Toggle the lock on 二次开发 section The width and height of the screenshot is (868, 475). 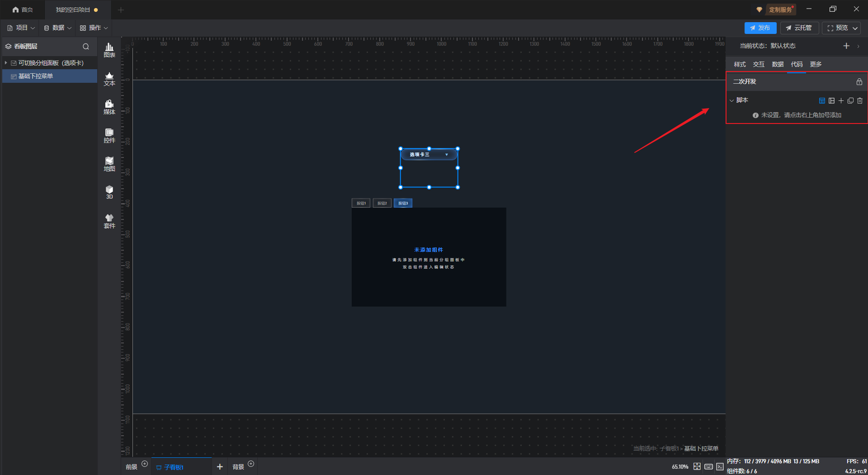click(x=859, y=82)
